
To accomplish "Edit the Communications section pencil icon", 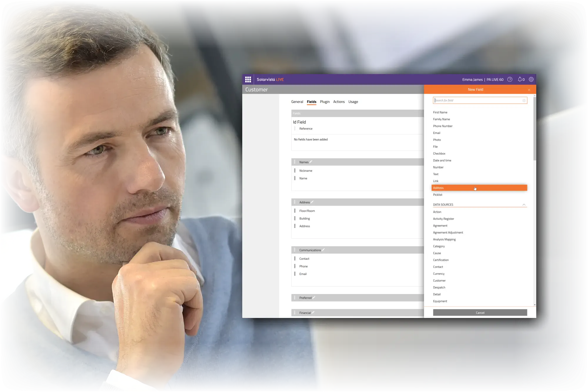I will tap(323, 250).
